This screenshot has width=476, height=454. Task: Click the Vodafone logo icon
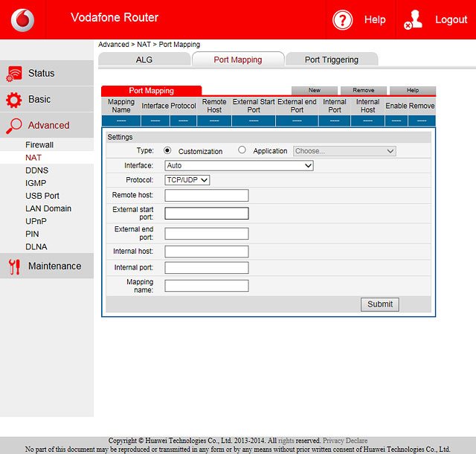pos(23,20)
